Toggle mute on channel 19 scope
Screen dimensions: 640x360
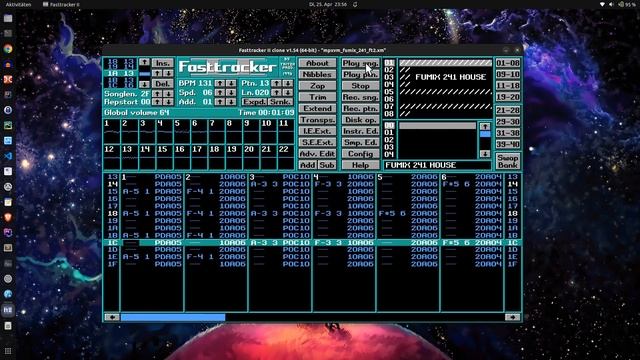pyautogui.click(x=233, y=157)
